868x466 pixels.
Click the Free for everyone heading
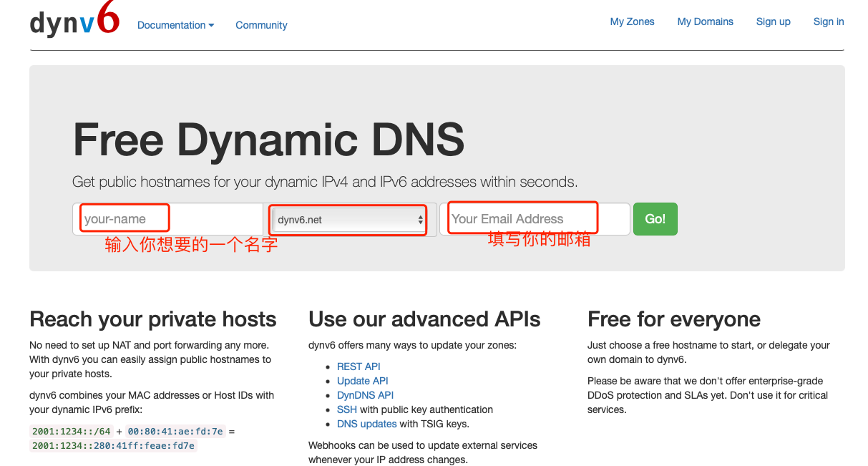pos(674,319)
